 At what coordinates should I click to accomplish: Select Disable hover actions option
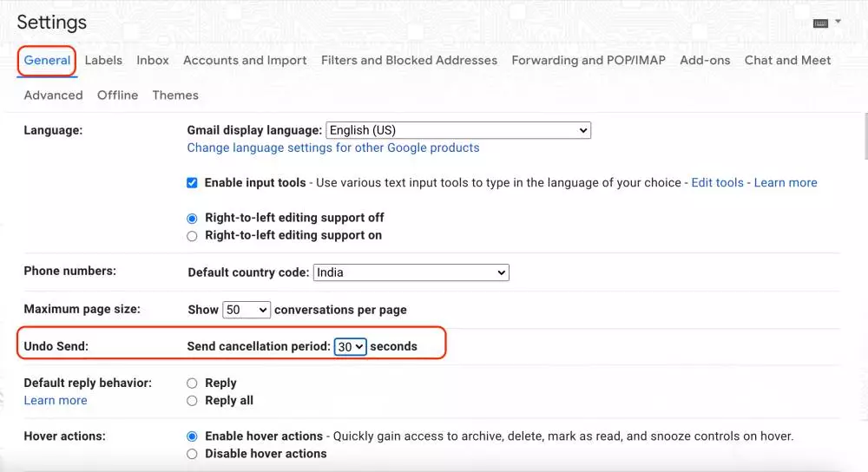click(x=193, y=454)
